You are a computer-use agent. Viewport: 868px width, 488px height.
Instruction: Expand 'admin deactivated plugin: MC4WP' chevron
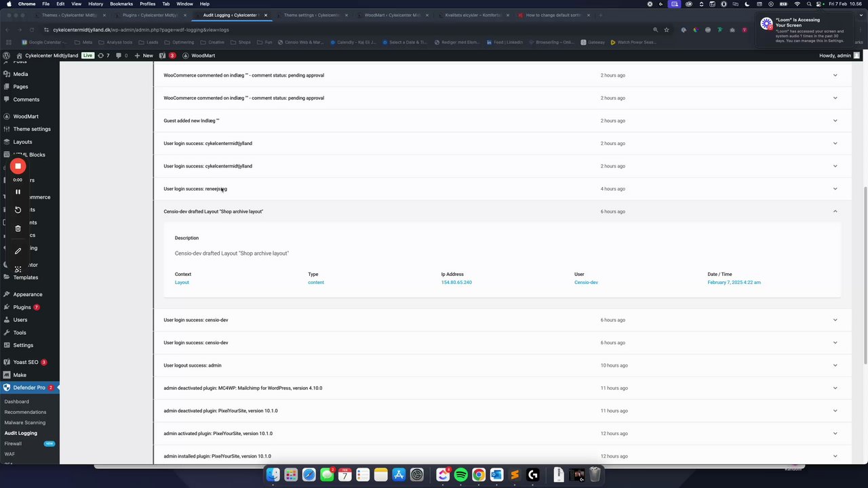[x=835, y=388]
